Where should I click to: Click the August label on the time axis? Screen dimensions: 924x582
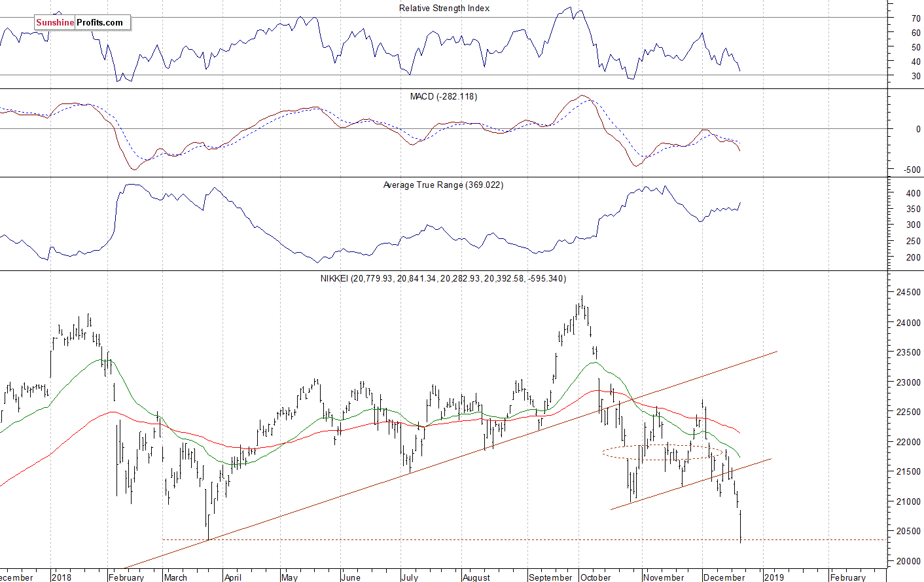[476, 577]
